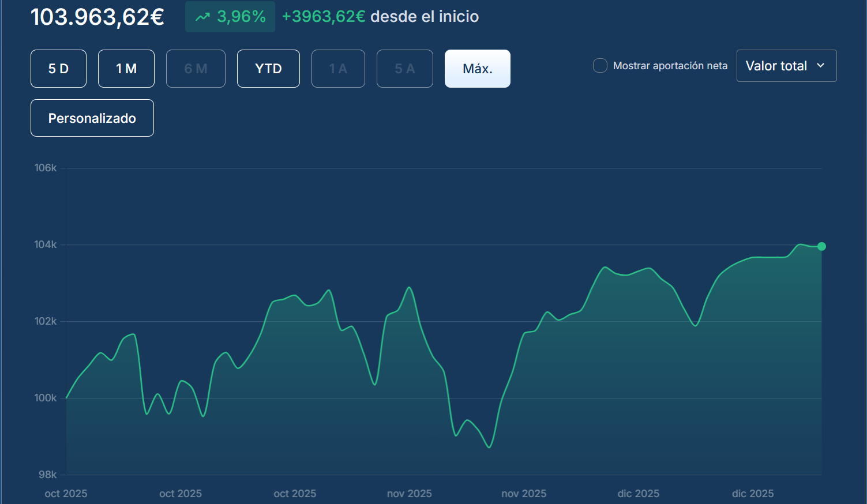Viewport: 867px width, 504px height.
Task: Enable the Mostrar aportación neta checkbox
Action: click(x=600, y=66)
